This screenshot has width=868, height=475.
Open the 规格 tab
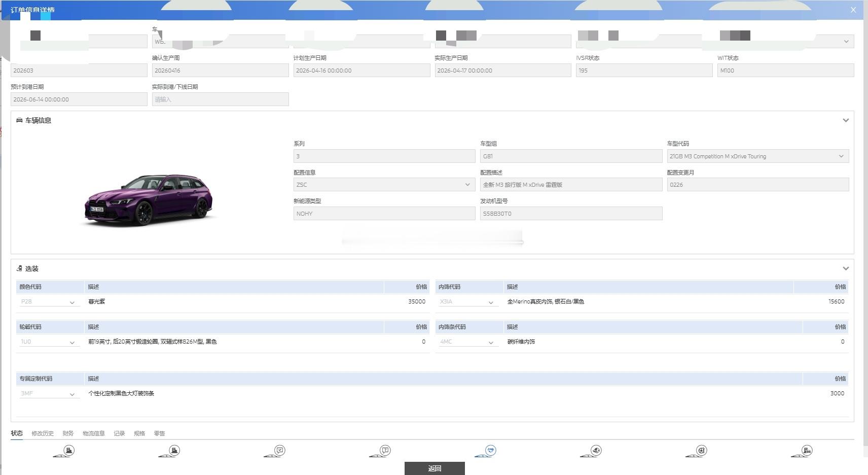tap(139, 433)
